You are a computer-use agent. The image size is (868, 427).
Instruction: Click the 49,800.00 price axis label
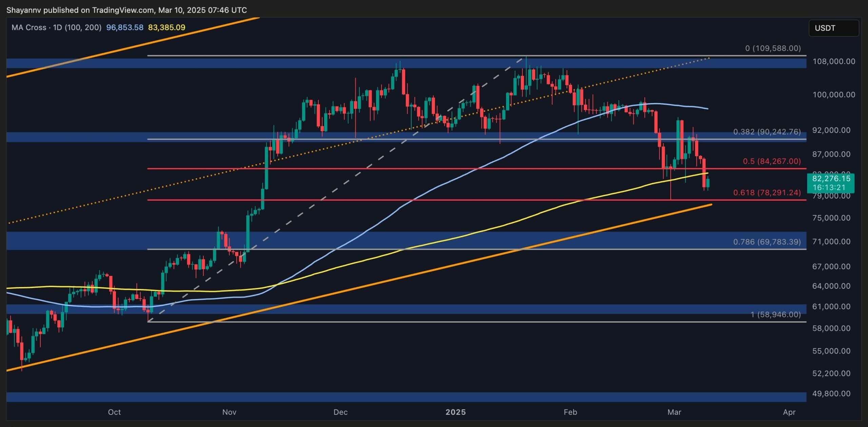click(x=831, y=393)
